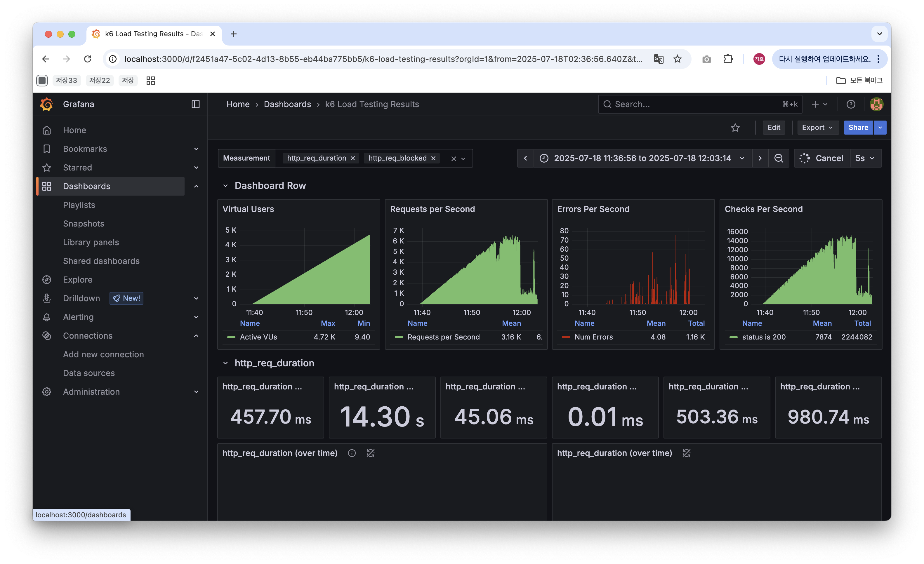Click the Explore compass icon
The image size is (924, 564).
pos(46,280)
